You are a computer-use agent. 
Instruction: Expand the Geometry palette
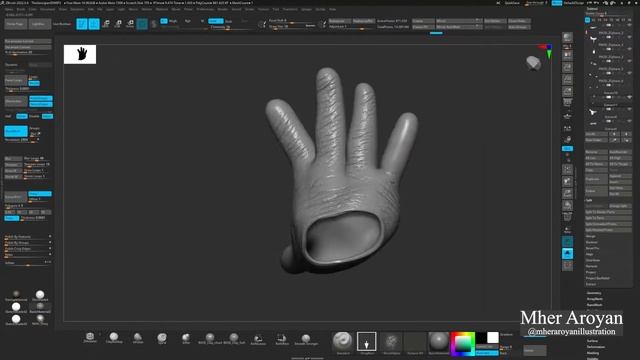point(594,293)
